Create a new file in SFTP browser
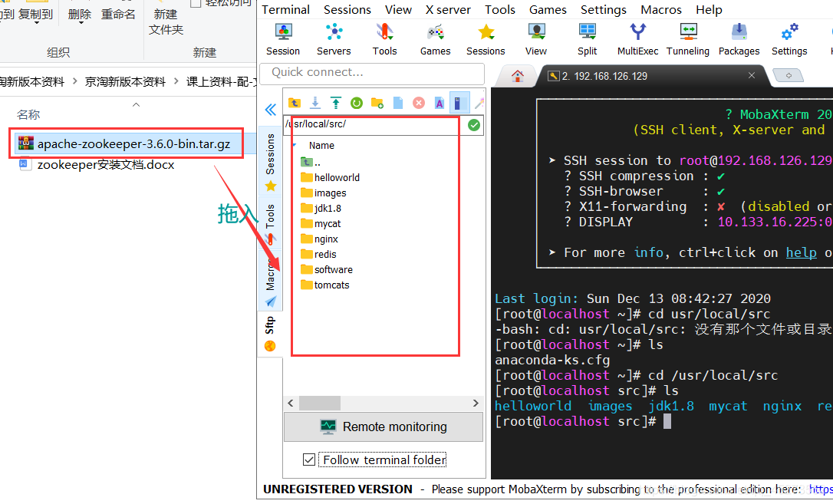The width and height of the screenshot is (833, 504). click(x=398, y=103)
